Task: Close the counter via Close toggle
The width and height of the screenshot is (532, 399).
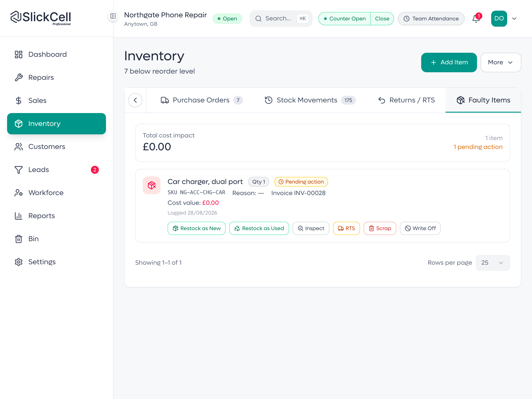Action: [x=382, y=19]
